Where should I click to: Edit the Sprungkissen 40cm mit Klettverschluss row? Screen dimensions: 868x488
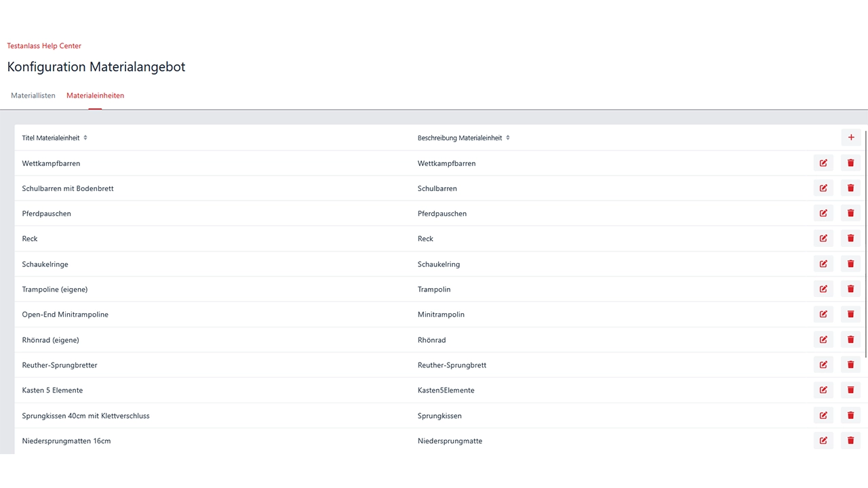[823, 415]
